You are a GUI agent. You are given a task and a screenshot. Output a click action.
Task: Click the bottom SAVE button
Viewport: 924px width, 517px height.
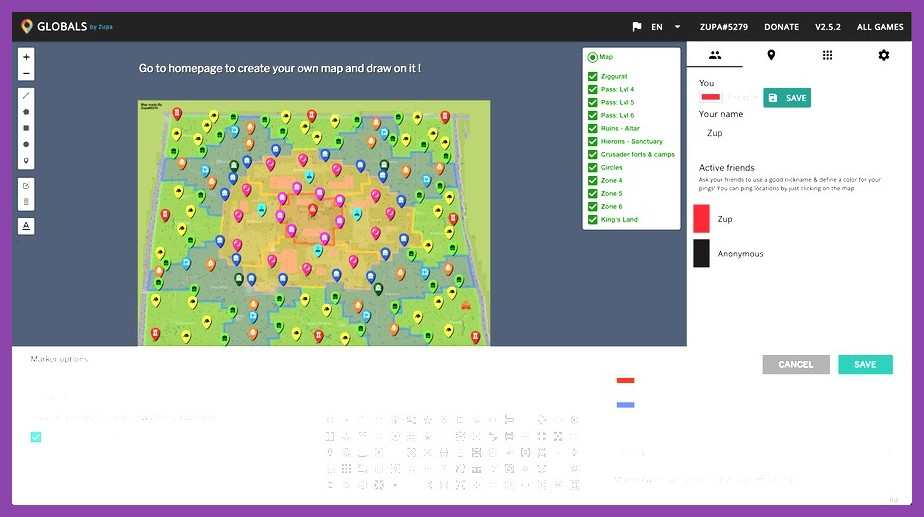865,364
